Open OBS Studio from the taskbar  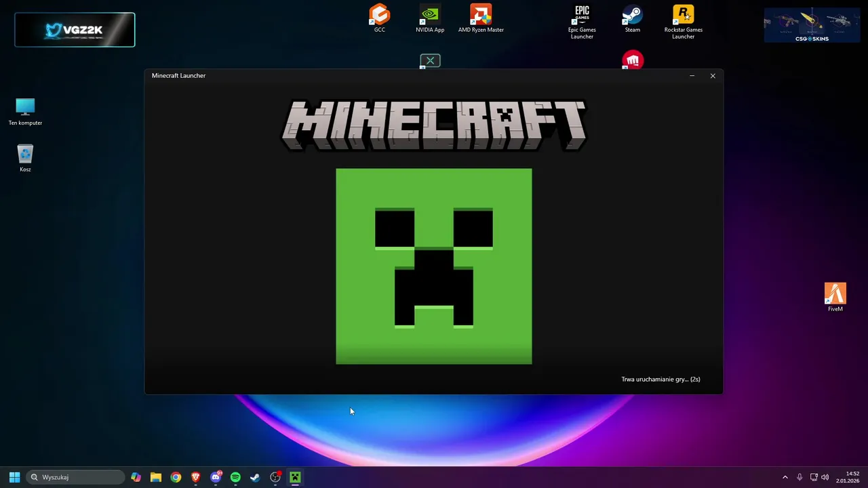click(275, 477)
